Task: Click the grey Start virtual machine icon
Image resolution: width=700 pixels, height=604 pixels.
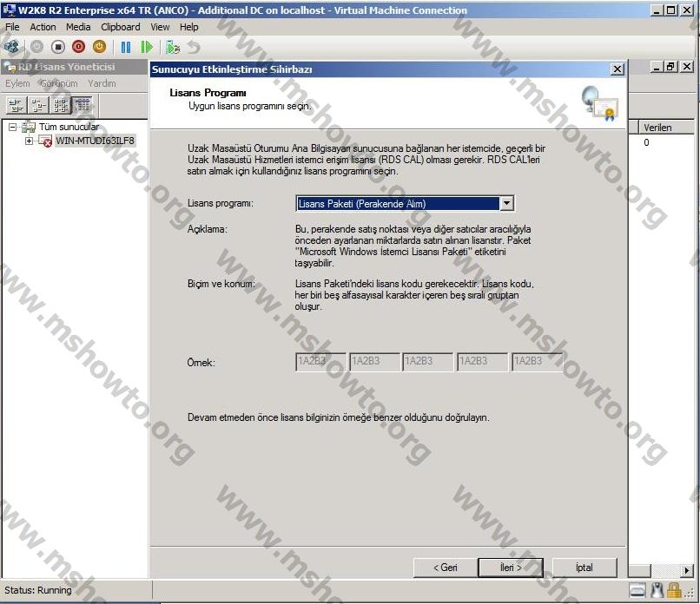Action: pos(36,46)
